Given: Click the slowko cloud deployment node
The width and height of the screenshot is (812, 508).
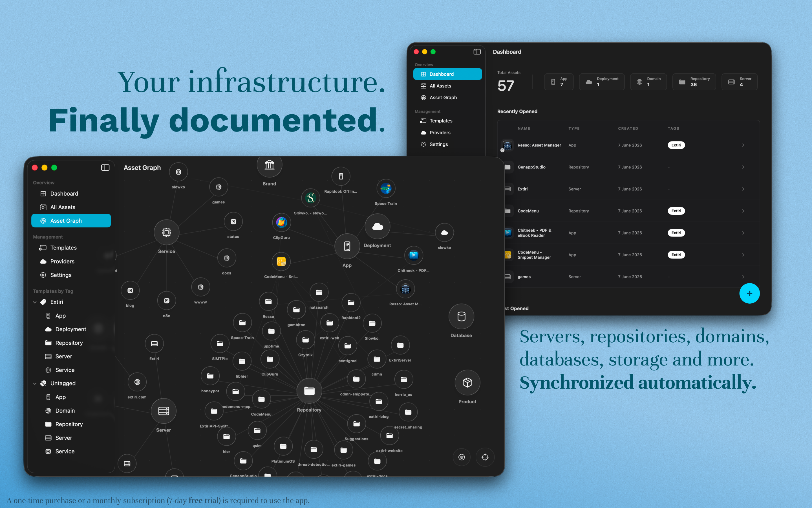Looking at the screenshot, I should tap(444, 233).
